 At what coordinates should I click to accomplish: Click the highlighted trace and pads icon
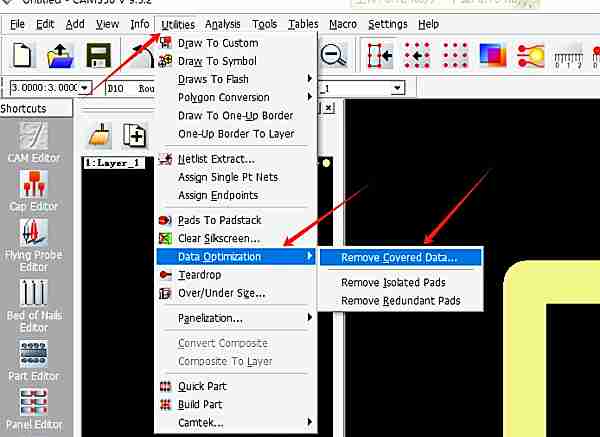point(530,56)
